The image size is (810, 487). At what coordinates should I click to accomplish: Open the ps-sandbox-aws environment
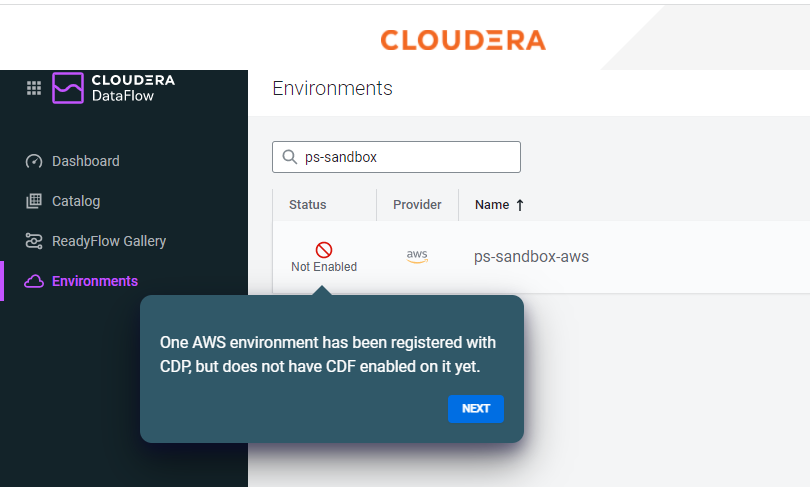click(531, 257)
